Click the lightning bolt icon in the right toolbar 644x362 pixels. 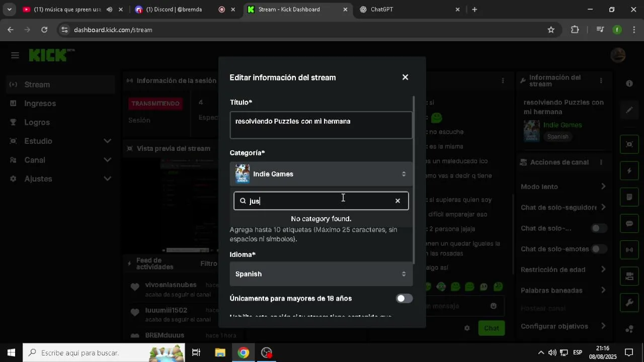629,170
